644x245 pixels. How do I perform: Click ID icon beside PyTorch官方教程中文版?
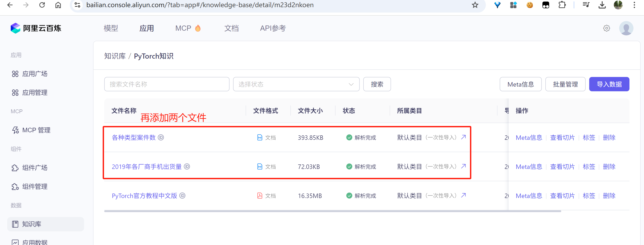pyautogui.click(x=183, y=196)
